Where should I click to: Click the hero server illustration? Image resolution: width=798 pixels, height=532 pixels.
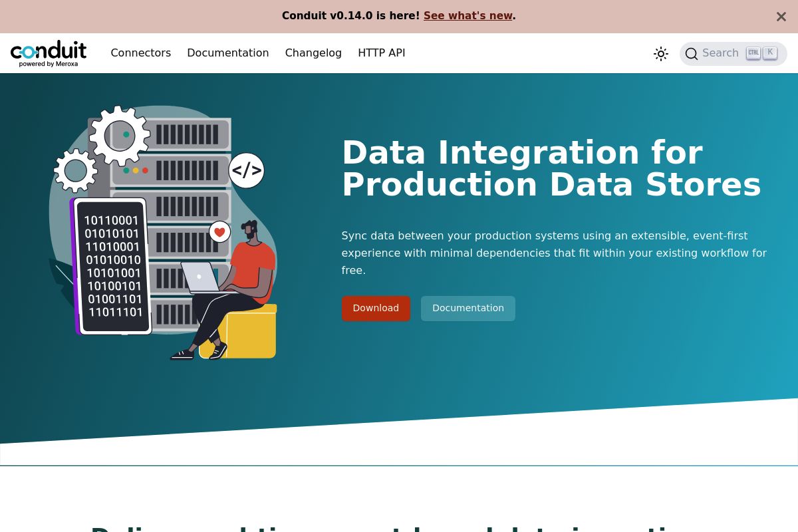[x=163, y=233]
